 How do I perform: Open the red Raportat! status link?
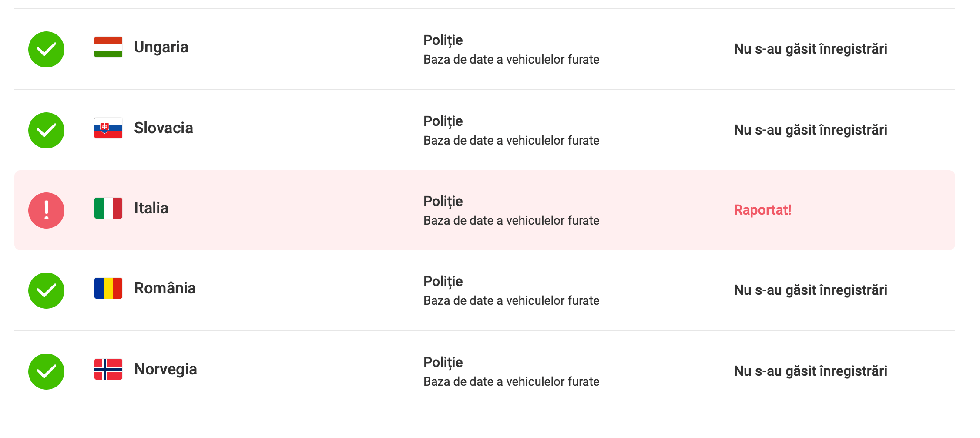click(x=762, y=210)
